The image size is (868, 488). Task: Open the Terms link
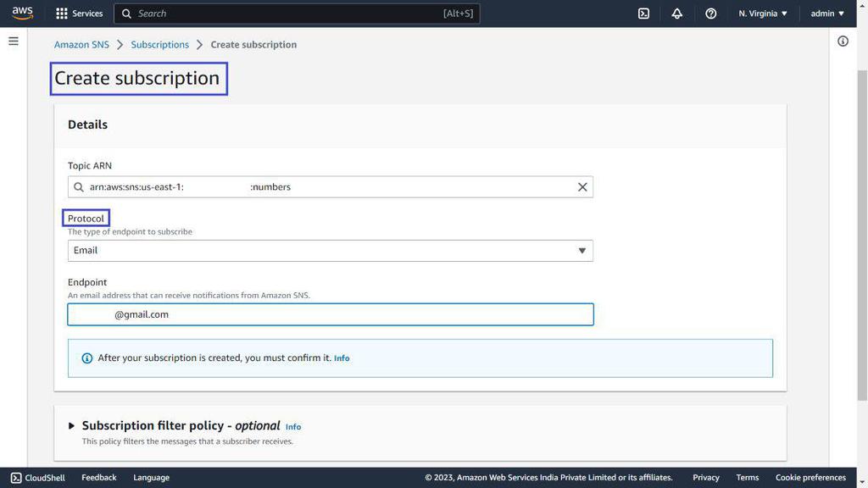[748, 478]
